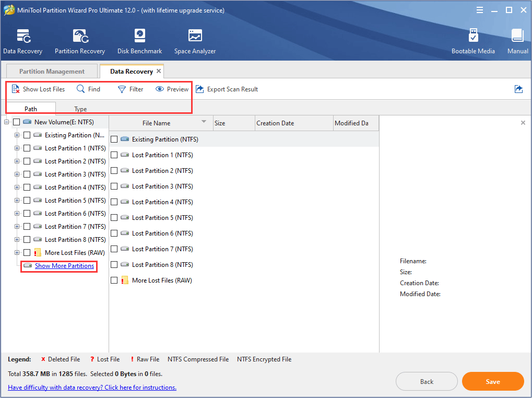Close the Data Recovery tab
Screen dimensions: 532x398
coord(158,71)
